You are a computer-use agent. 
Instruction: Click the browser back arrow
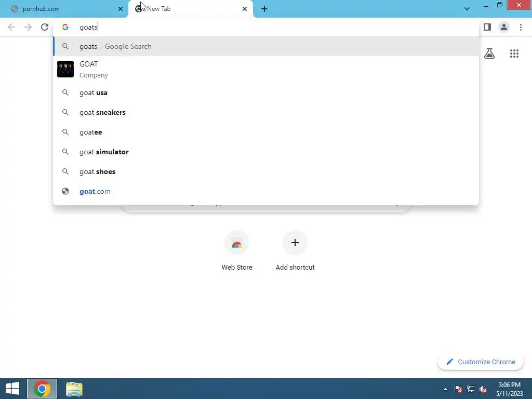click(x=11, y=27)
